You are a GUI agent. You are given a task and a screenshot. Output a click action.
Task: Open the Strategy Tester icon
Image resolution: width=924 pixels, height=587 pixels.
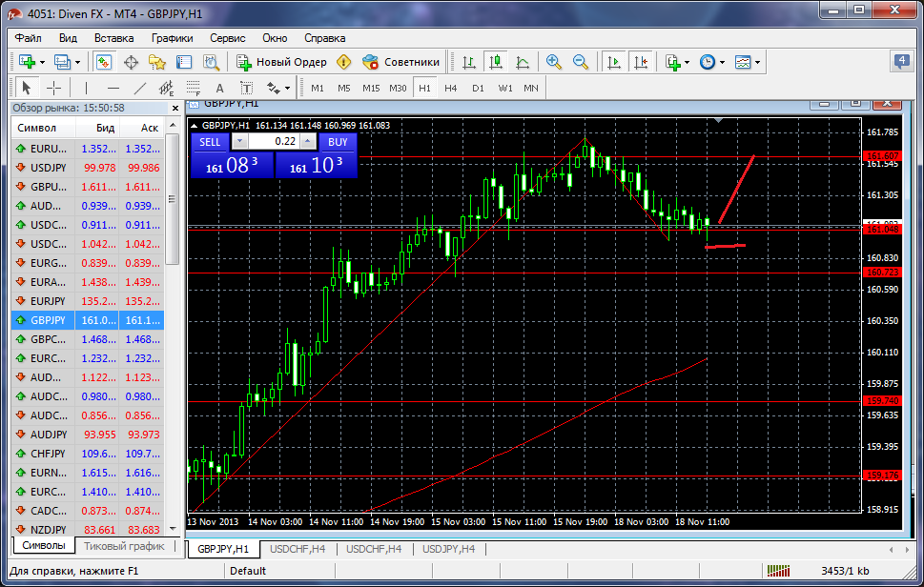(211, 62)
